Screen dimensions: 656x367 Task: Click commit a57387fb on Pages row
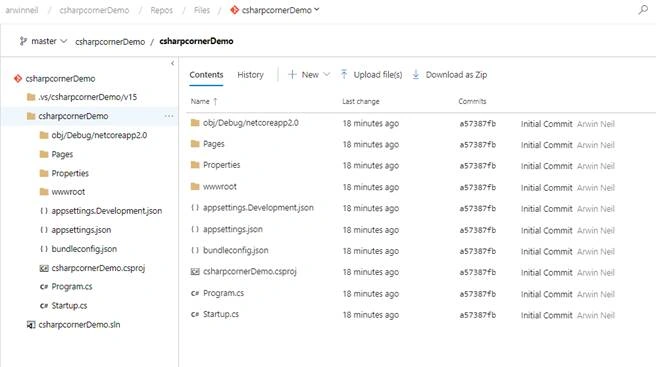[x=477, y=145]
